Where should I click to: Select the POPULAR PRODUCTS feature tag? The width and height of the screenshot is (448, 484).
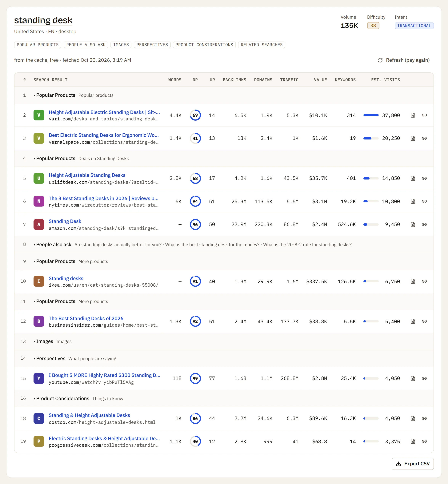click(38, 45)
